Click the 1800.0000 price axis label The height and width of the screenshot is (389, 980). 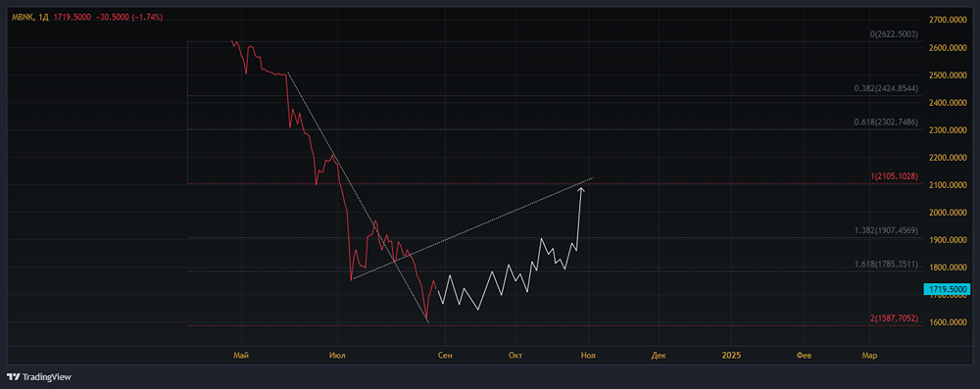tap(947, 267)
